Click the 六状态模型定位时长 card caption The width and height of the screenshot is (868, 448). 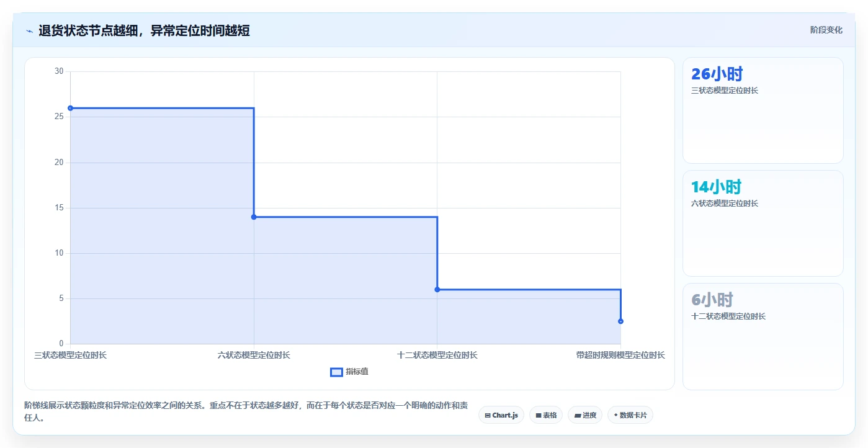point(725,204)
